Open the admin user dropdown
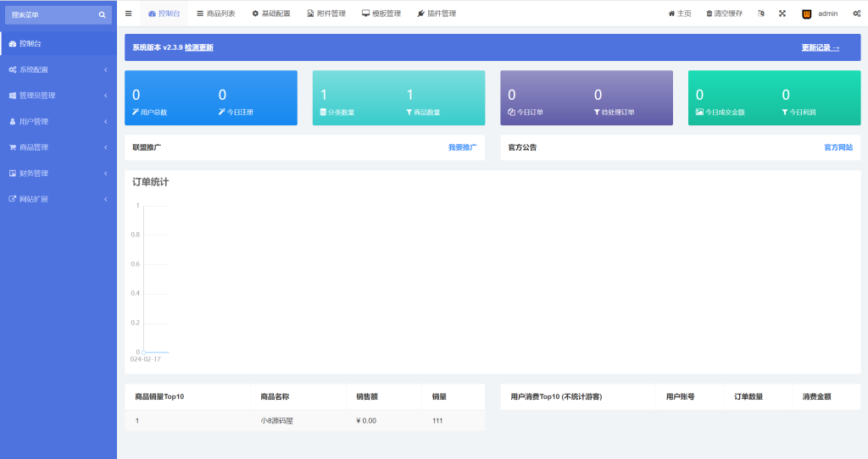Image resolution: width=868 pixels, height=459 pixels. pyautogui.click(x=820, y=14)
